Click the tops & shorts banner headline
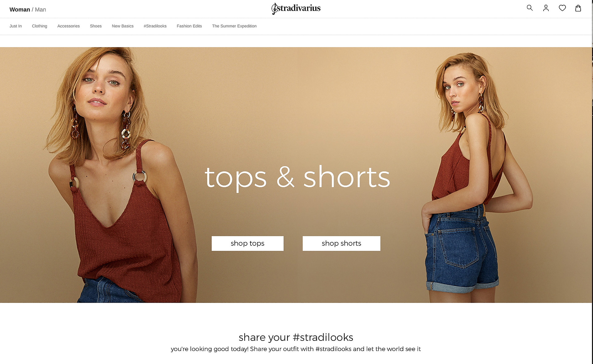Image resolution: width=593 pixels, height=364 pixels. point(297,177)
